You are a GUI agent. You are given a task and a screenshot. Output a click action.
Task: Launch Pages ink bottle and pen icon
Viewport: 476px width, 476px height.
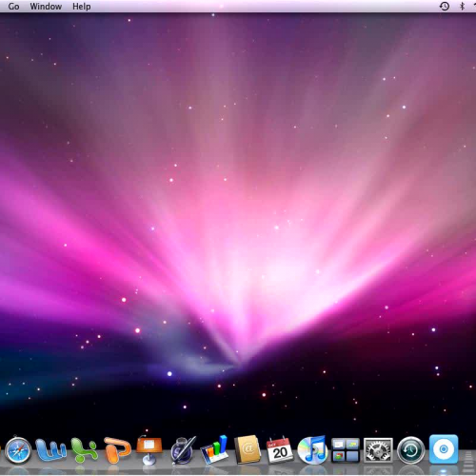183,450
